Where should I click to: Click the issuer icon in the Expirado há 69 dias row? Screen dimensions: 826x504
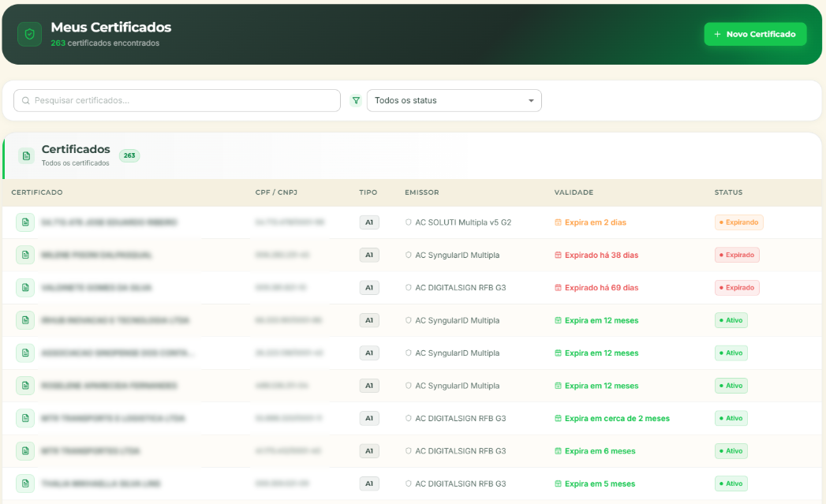(x=408, y=288)
